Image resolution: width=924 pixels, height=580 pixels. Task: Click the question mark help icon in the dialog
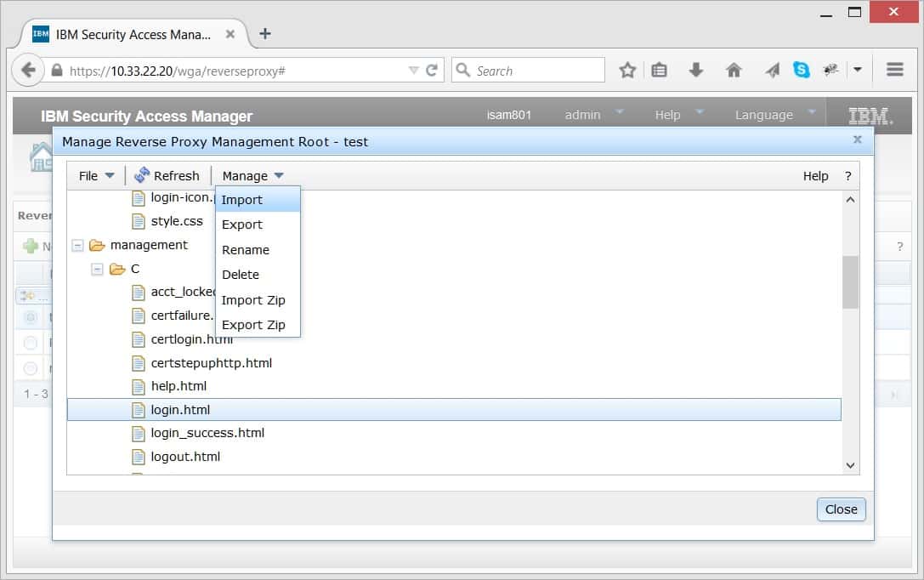847,175
